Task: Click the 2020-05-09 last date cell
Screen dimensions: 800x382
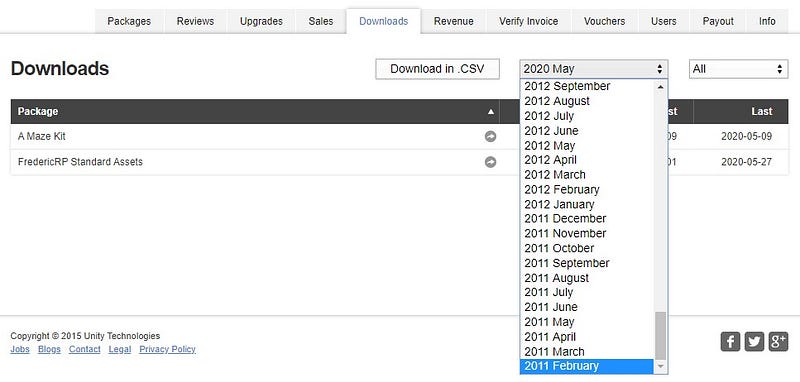Action: [746, 137]
